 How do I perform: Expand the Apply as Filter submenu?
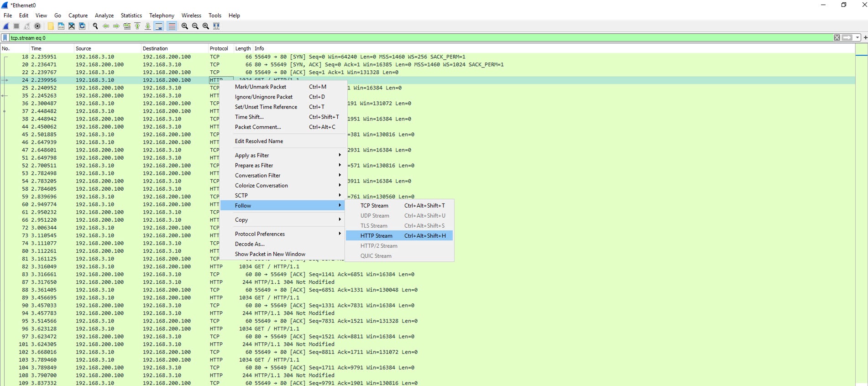tap(283, 155)
